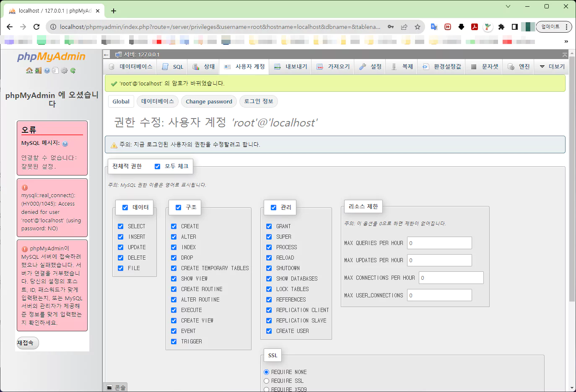The height and width of the screenshot is (392, 576).
Task: Expand the 더보기 menu dropdown
Action: [x=552, y=67]
